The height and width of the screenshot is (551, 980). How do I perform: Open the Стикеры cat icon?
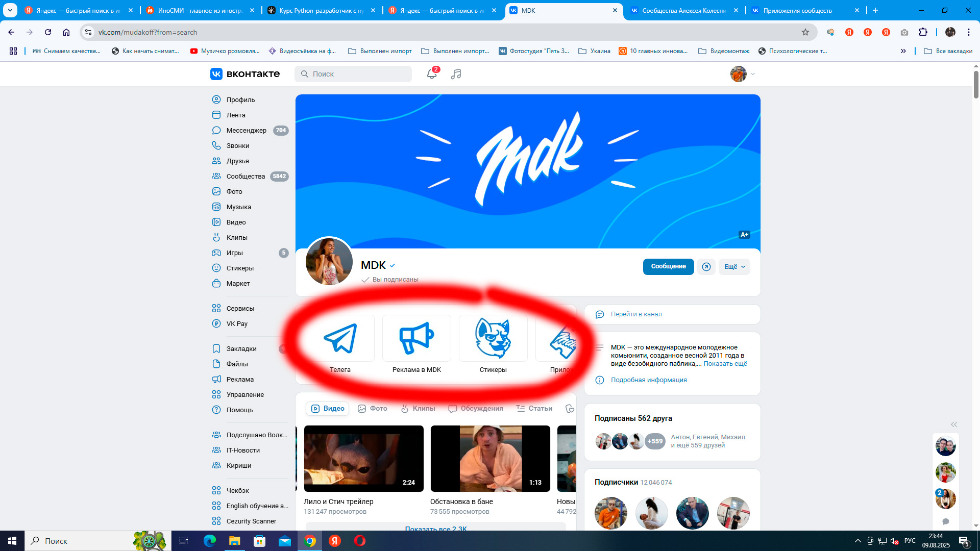click(x=493, y=338)
